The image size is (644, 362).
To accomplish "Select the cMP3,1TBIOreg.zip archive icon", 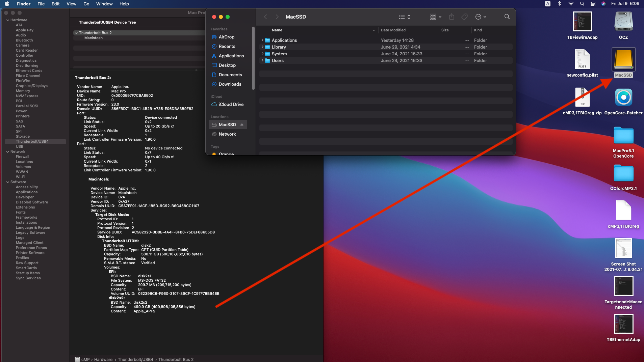I will click(x=582, y=98).
